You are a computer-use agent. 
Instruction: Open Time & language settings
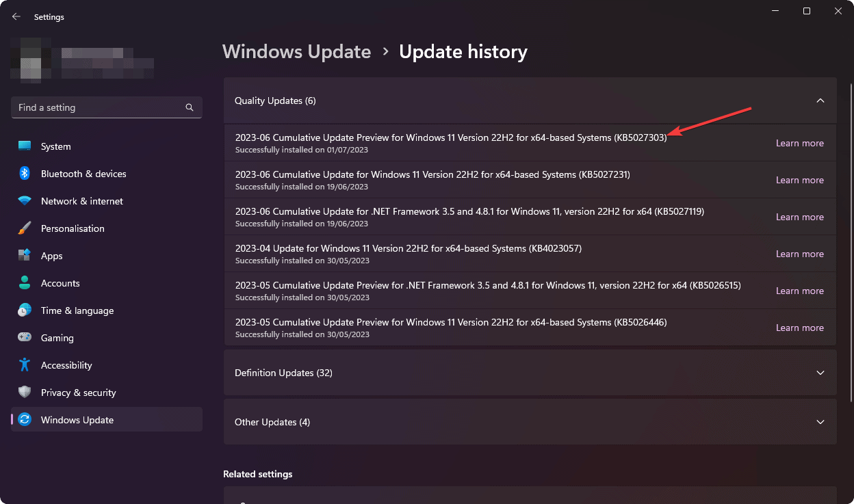coord(77,310)
